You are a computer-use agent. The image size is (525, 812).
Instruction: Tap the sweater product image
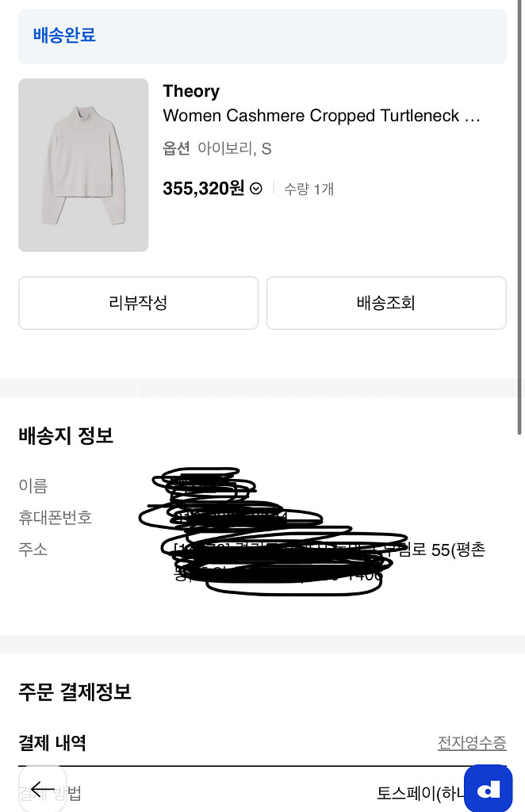[82, 165]
